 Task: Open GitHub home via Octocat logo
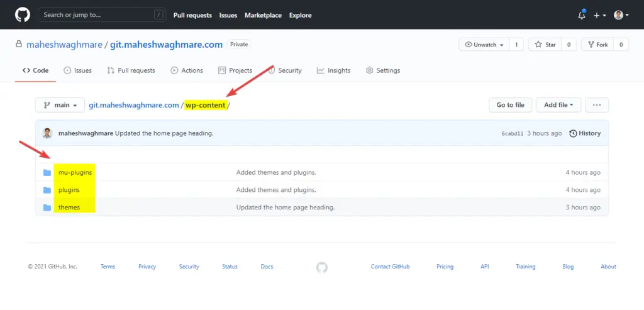(x=23, y=15)
